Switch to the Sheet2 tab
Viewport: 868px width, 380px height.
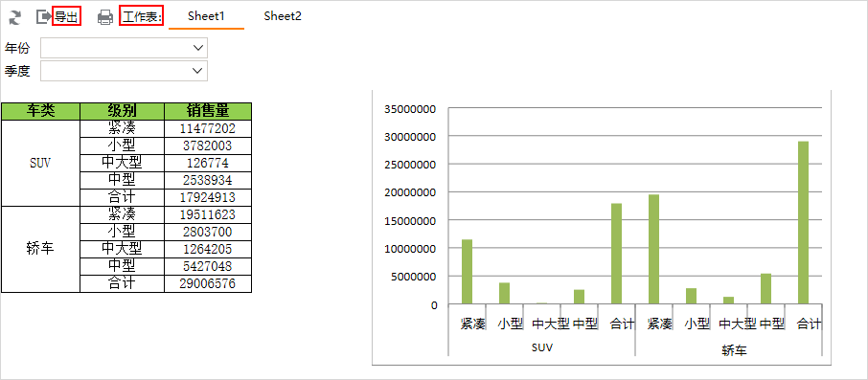pyautogui.click(x=283, y=16)
